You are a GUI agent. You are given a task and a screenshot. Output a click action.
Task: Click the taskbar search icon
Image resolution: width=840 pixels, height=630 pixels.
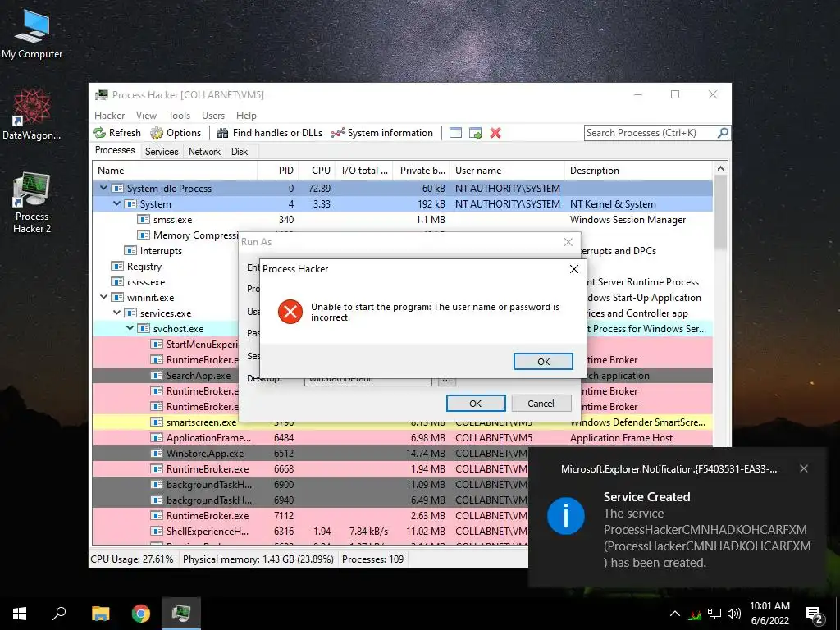[x=59, y=614]
